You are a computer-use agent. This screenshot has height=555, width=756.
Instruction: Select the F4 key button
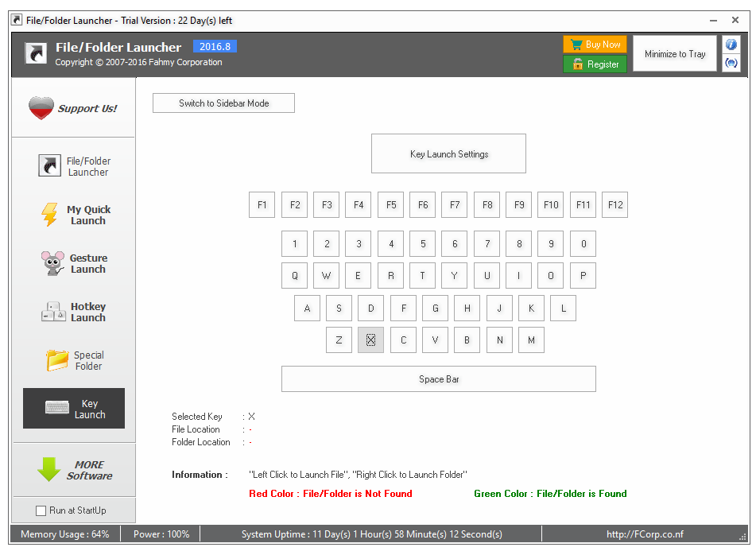[359, 205]
